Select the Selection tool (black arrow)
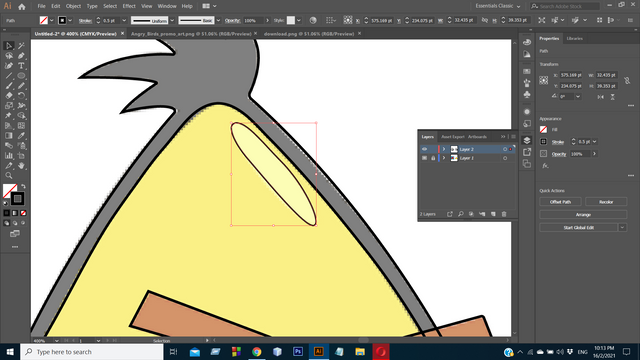The width and height of the screenshot is (640, 360). (9, 46)
